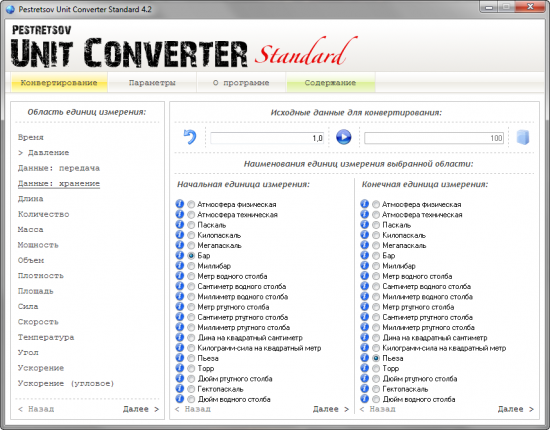Image resolution: width=550 pixels, height=430 pixels.
Task: Choose the Скорость category
Action: [x=38, y=322]
